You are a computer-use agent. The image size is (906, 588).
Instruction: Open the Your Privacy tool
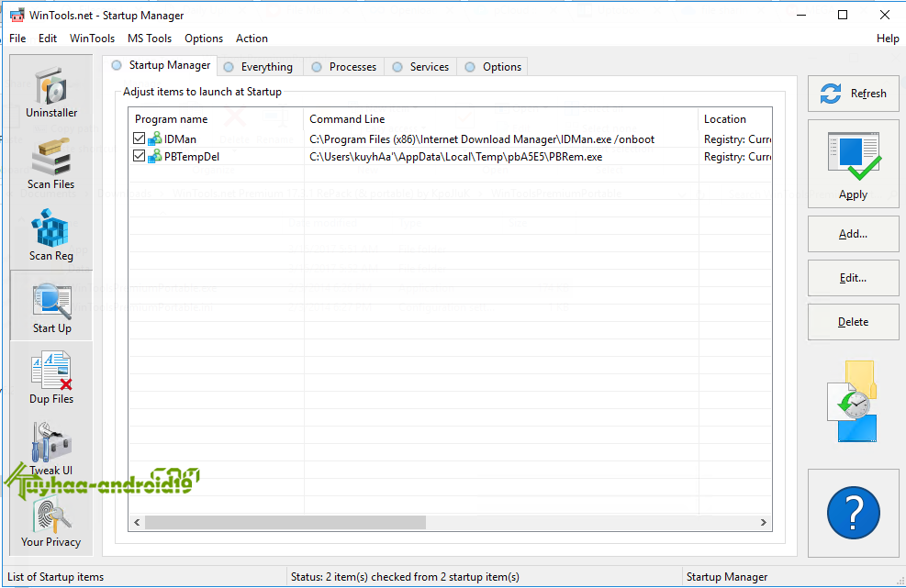pyautogui.click(x=51, y=521)
